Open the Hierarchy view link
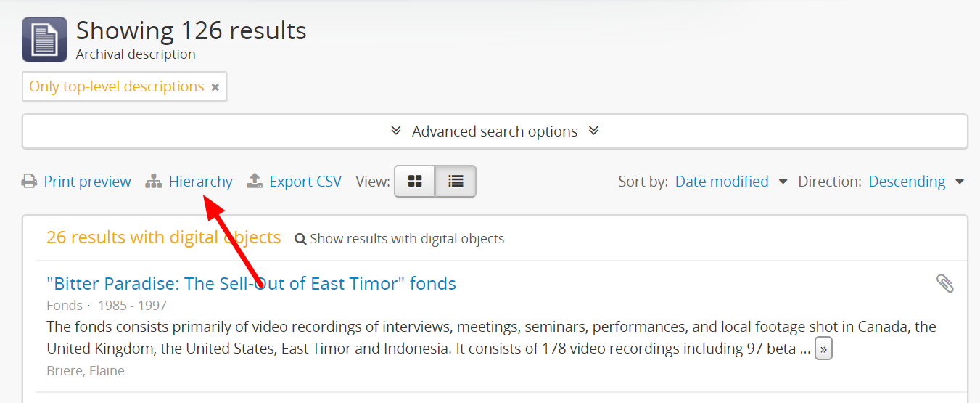This screenshot has height=403, width=980. (x=200, y=182)
